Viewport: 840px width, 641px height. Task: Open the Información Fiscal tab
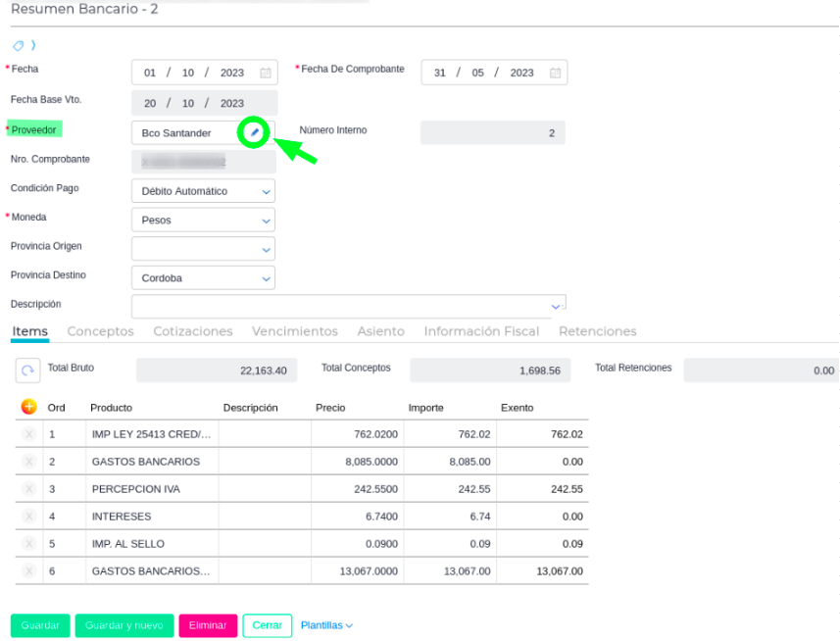pyautogui.click(x=481, y=331)
